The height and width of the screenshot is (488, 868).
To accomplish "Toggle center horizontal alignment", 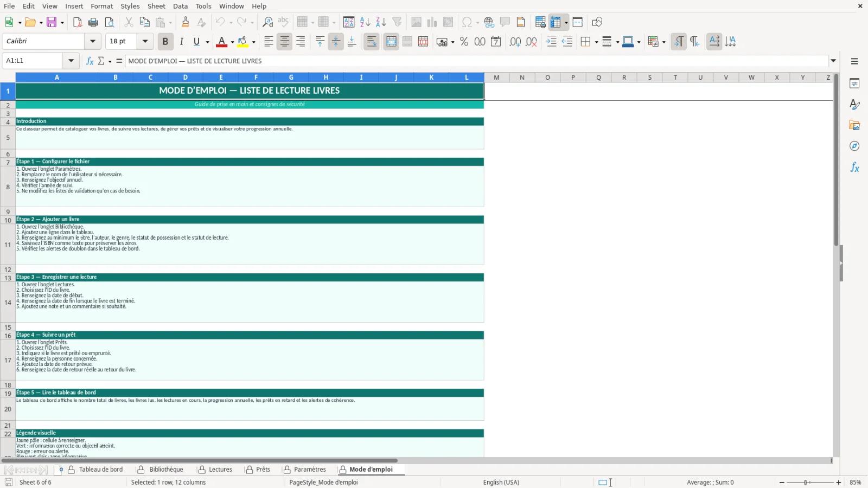I will (x=284, y=42).
